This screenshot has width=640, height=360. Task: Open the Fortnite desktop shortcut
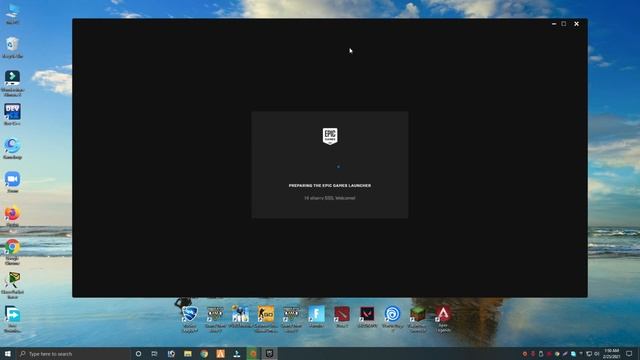click(316, 317)
